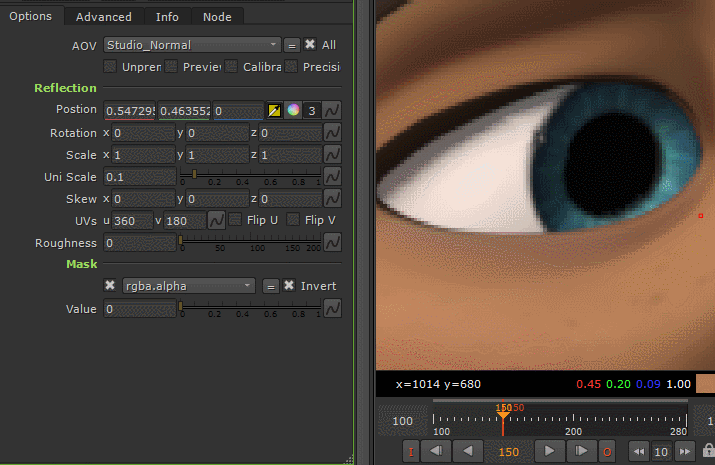Skip forward by frame increment
Viewport: 715px width, 465px height.
pos(684,452)
